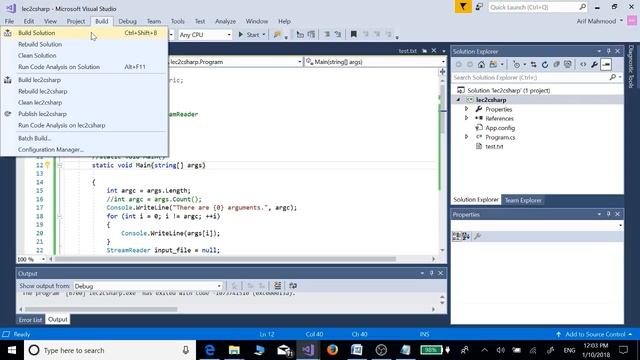Click the increase indent toolbar icon
This screenshot has width=640, height=360.
pyautogui.click(x=311, y=35)
